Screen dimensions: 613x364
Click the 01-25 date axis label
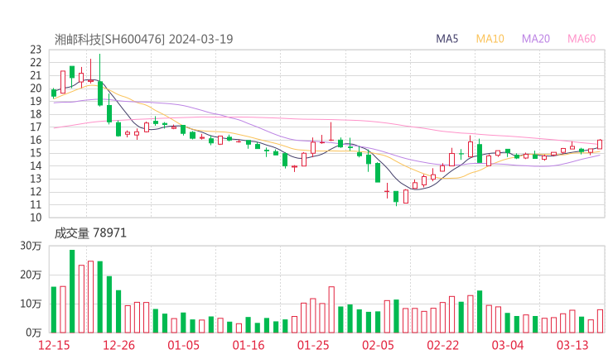pyautogui.click(x=313, y=345)
